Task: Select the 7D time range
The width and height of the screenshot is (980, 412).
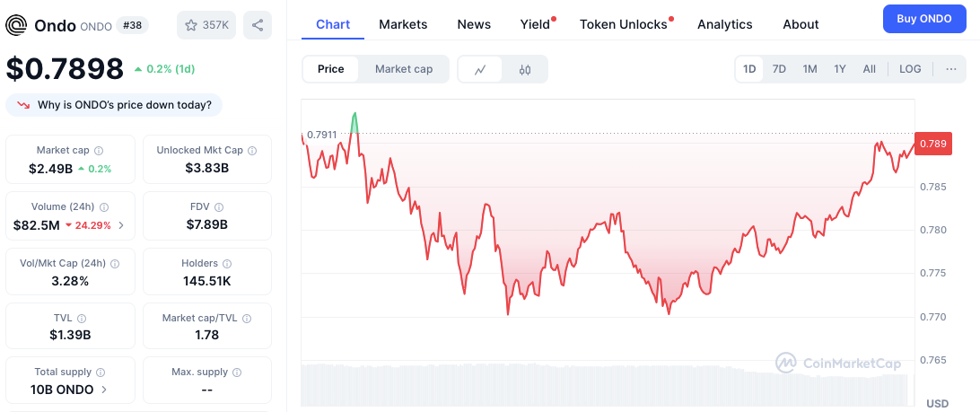Action: pos(779,69)
